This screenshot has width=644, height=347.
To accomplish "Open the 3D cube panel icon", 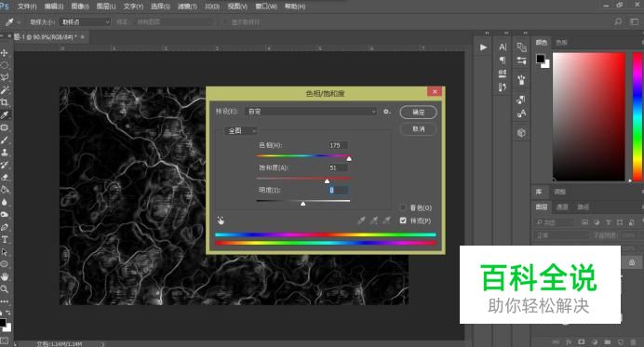I will click(521, 133).
